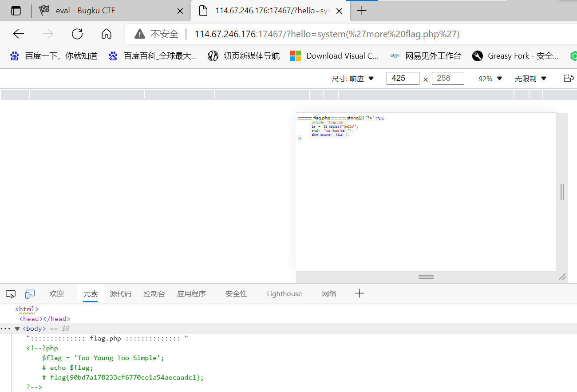Open the Download Visual C... bookmark

[x=334, y=56]
